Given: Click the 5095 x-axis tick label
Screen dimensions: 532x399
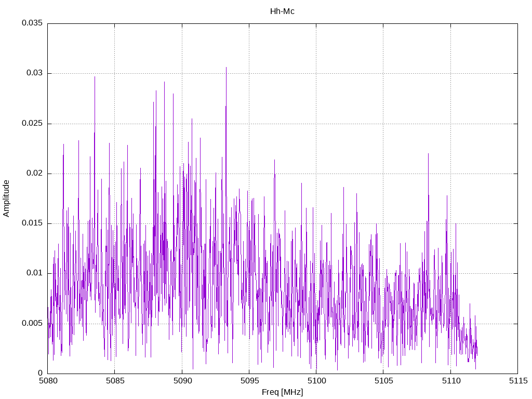Looking at the screenshot, I should coord(249,381).
